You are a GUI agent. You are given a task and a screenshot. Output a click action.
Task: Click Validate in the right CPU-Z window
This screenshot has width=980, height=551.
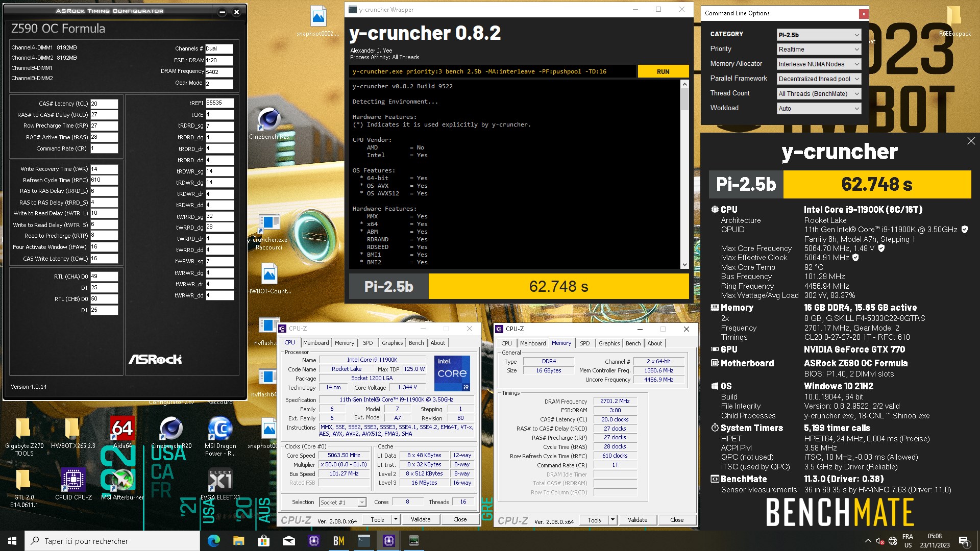coord(638,520)
